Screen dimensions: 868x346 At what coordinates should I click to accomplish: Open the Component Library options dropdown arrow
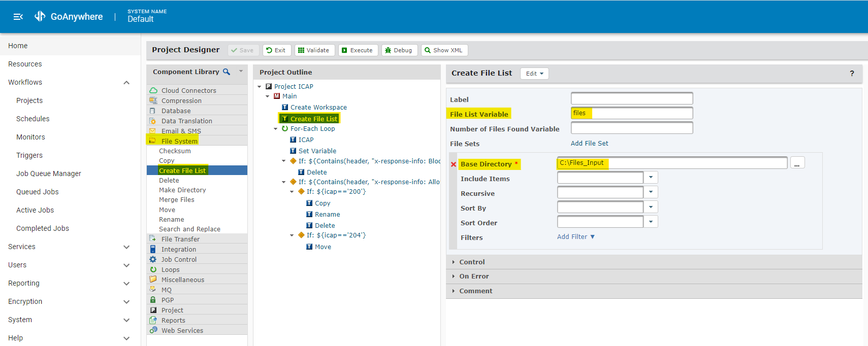(241, 72)
